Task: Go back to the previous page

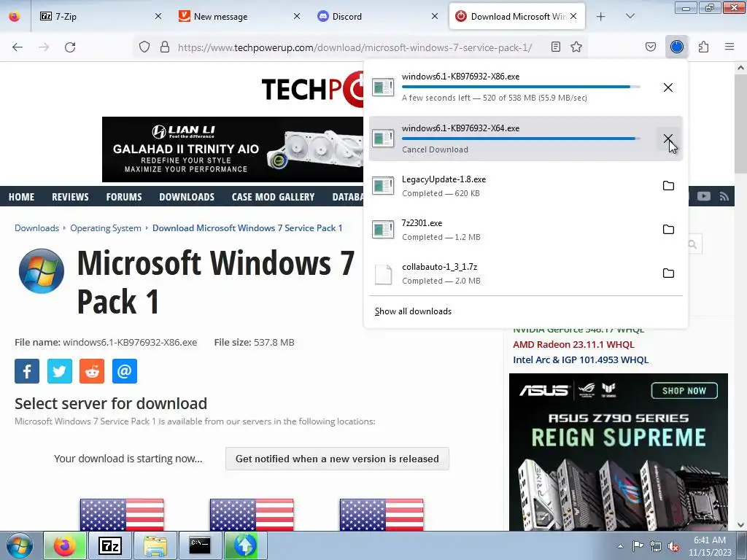Action: [x=18, y=47]
